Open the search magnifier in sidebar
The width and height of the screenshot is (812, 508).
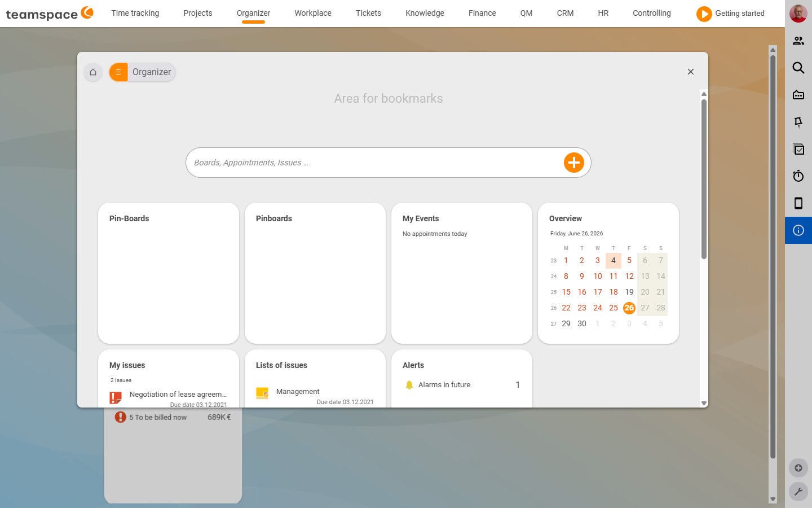coord(798,68)
